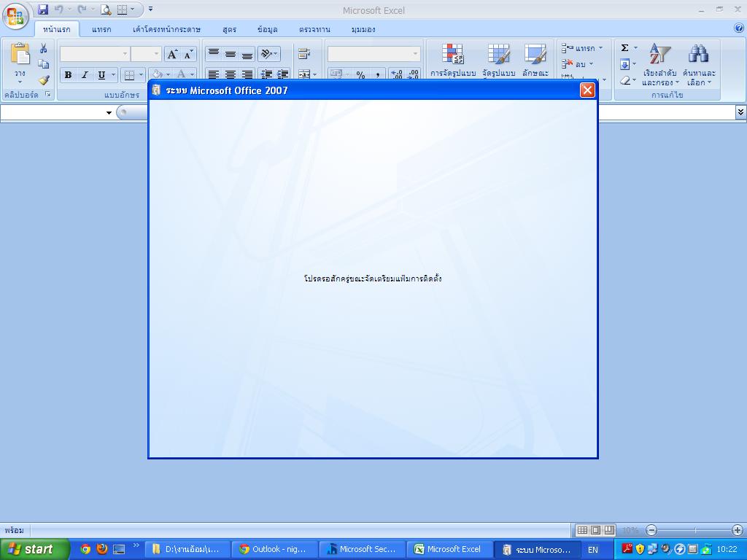
Task: Click the Decrease Font Size icon
Action: point(188,54)
